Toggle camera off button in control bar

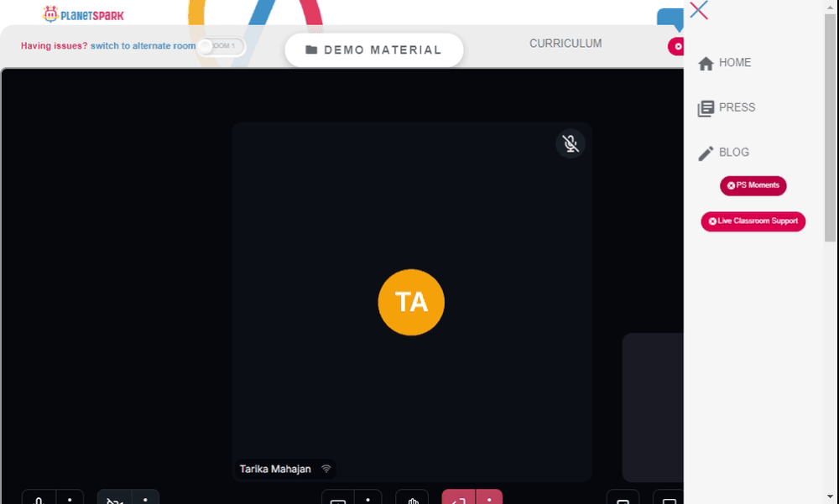click(x=114, y=499)
